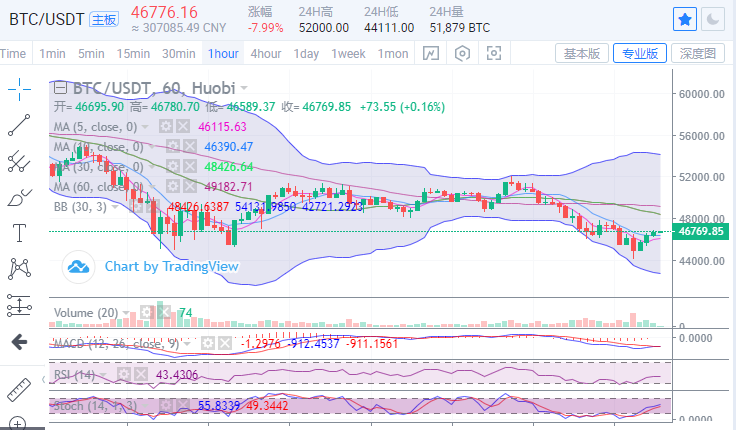This screenshot has width=736, height=430.
Task: Open the indicators chart icon
Action: click(431, 54)
